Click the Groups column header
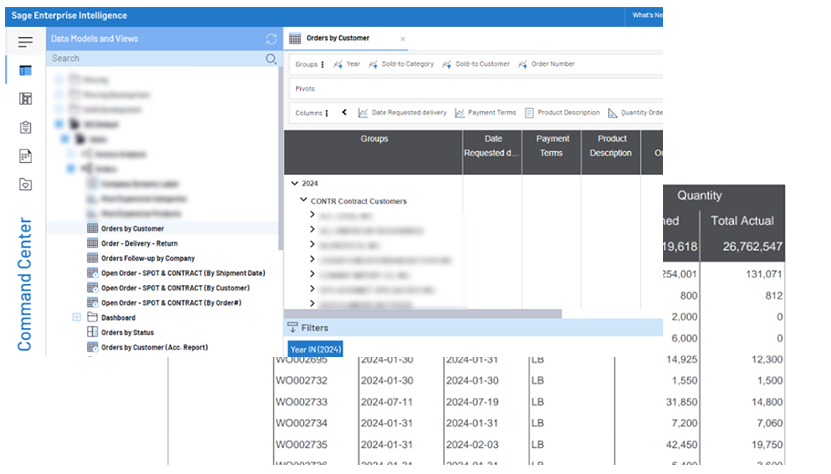The image size is (831, 474). coord(374,152)
